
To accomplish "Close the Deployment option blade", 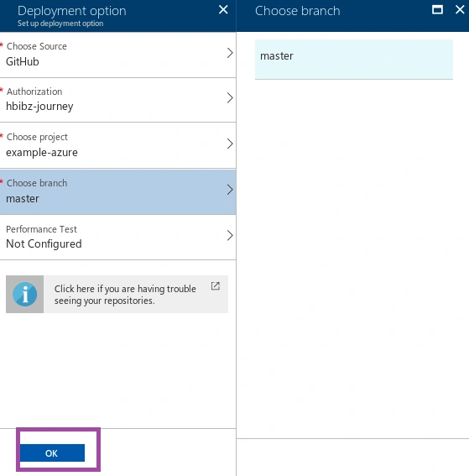I will [223, 10].
